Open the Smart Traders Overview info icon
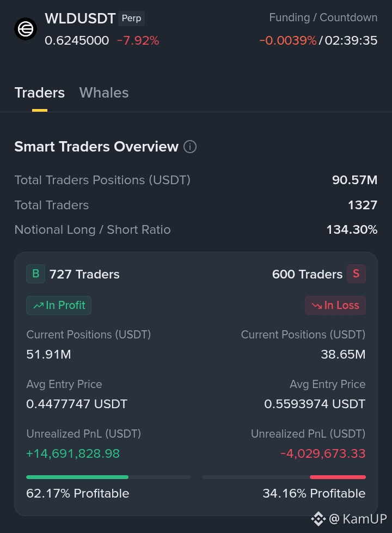 click(x=190, y=147)
